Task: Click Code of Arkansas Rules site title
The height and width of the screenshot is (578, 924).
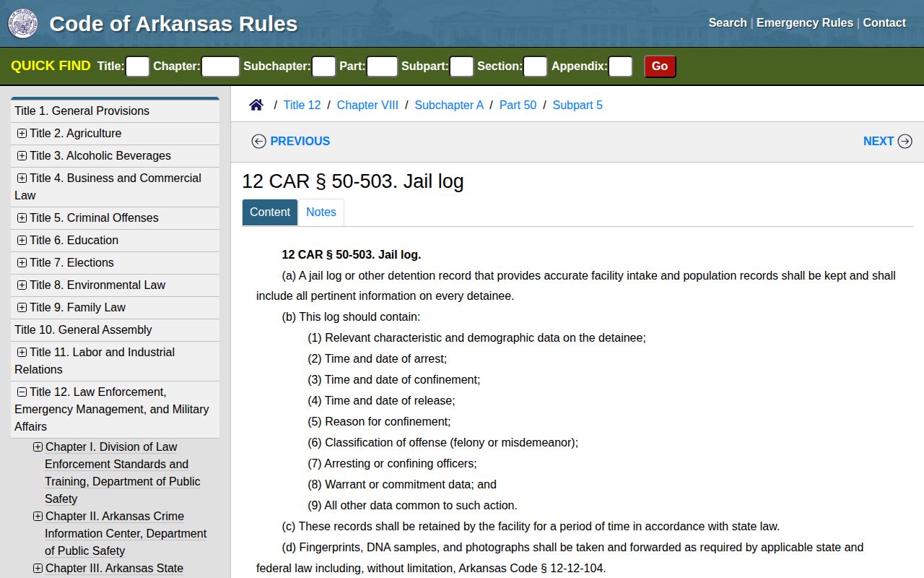Action: pos(173,24)
